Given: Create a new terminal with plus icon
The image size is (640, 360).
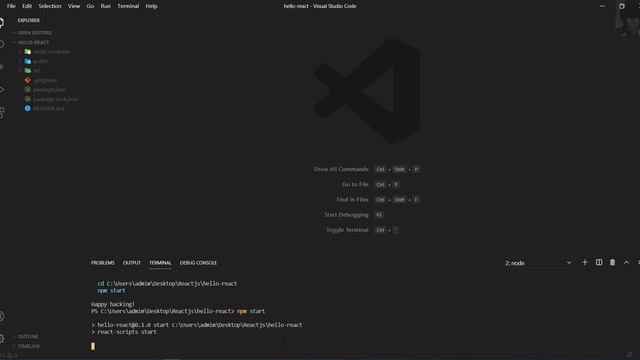Looking at the screenshot, I should point(584,262).
